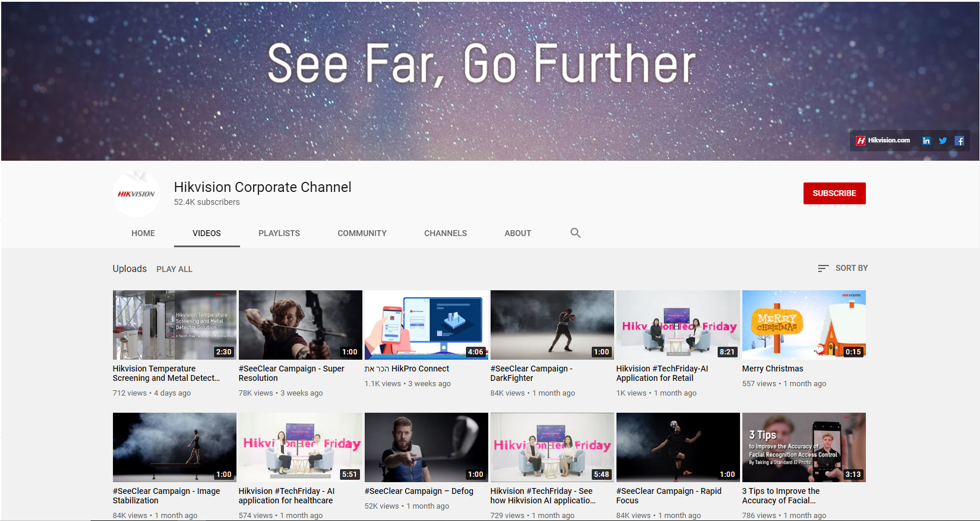Click title 'Hikvision Temperature Screening and Metal Detect...'
980x521 pixels.
coord(166,373)
